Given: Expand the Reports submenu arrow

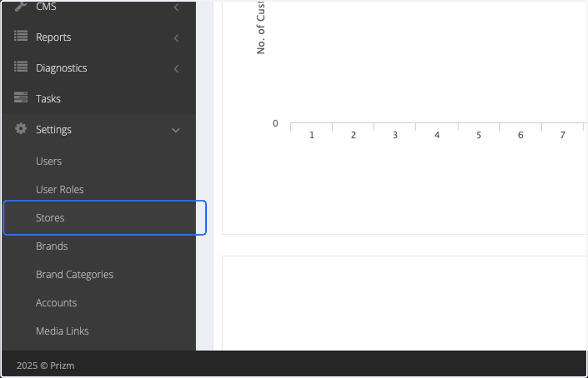Looking at the screenshot, I should tap(176, 38).
